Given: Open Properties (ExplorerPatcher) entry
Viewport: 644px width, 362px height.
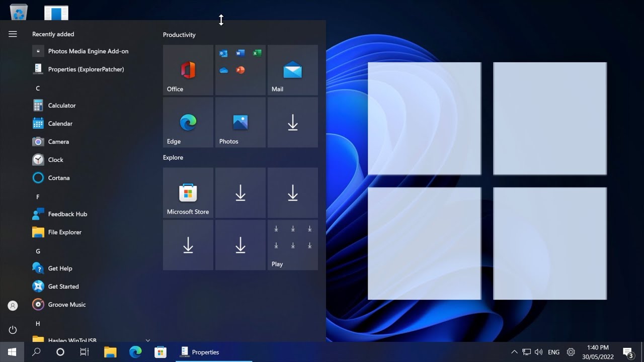Looking at the screenshot, I should coord(92,69).
